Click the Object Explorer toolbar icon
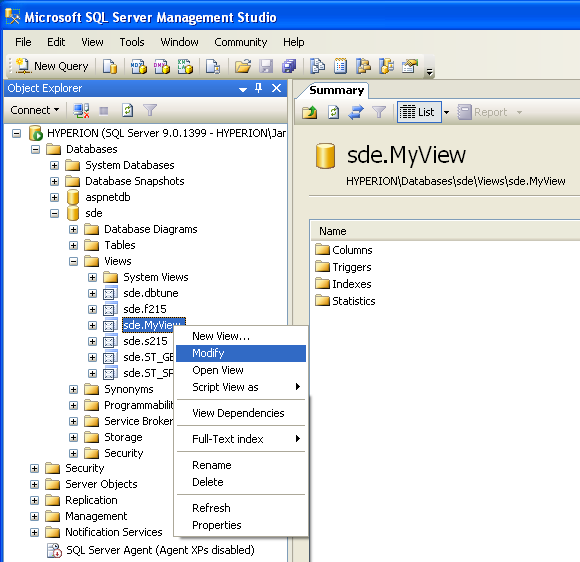 pos(363,66)
